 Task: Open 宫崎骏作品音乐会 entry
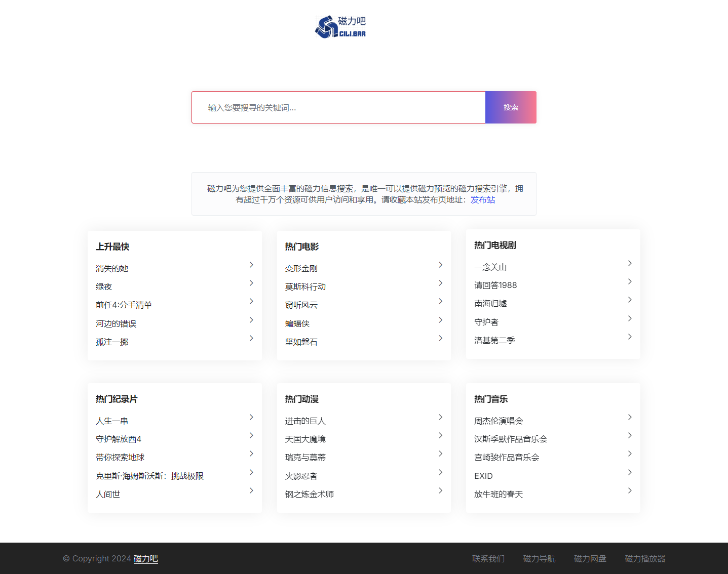(x=507, y=457)
